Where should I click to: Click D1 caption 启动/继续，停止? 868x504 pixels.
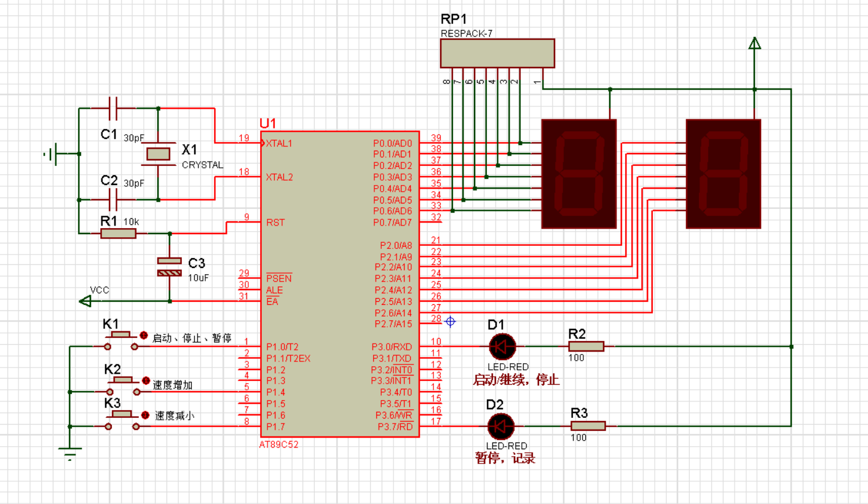pos(516,380)
